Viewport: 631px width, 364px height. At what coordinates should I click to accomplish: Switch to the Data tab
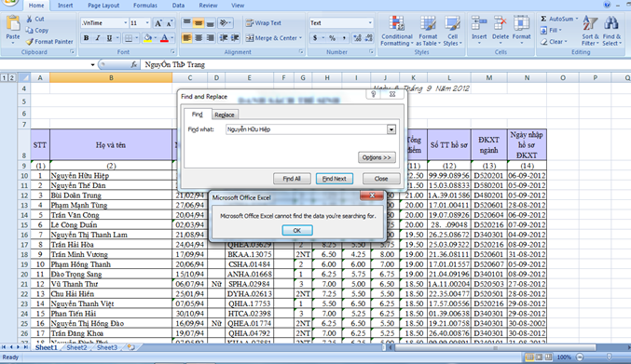178,6
